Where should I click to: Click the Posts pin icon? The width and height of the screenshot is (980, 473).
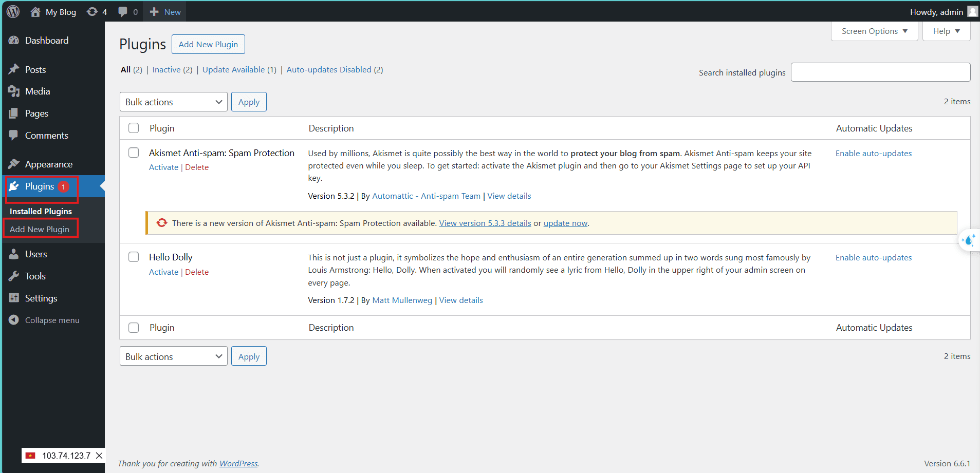click(14, 69)
